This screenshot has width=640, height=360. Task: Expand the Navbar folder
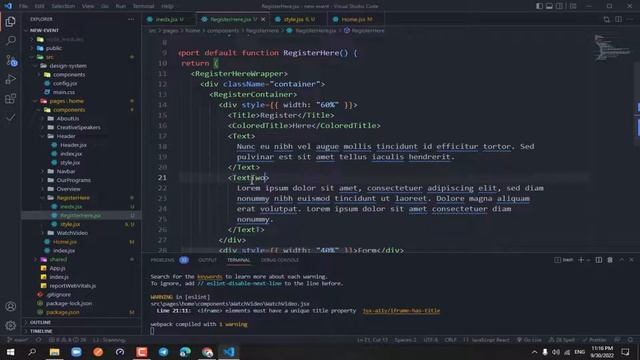pyautogui.click(x=66, y=171)
